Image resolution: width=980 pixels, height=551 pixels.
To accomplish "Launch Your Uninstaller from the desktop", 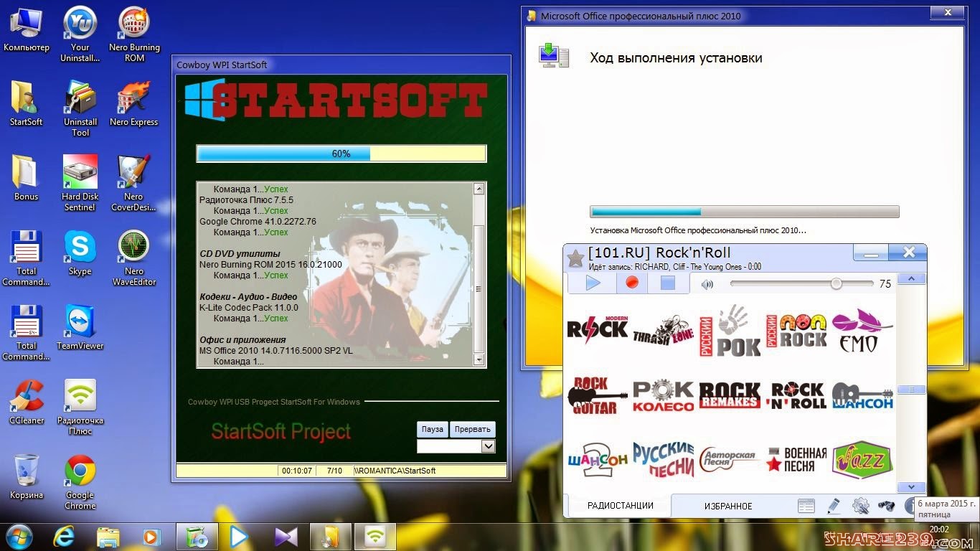I will 80,34.
